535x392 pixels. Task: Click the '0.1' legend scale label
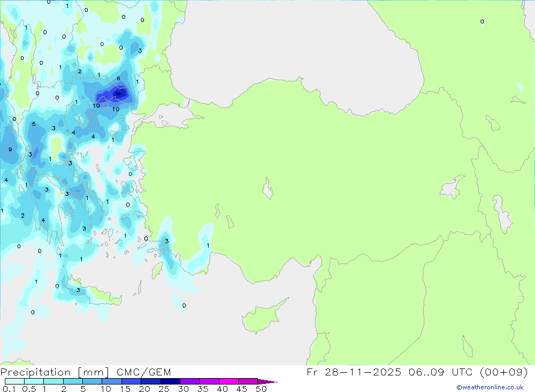pyautogui.click(x=9, y=389)
